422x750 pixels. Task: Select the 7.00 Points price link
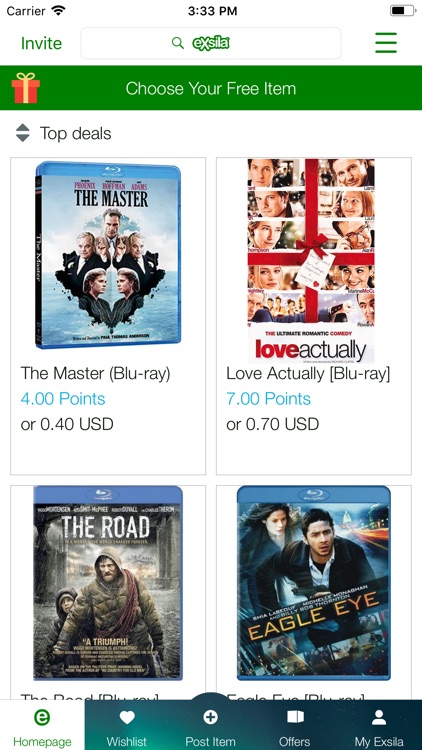point(268,399)
